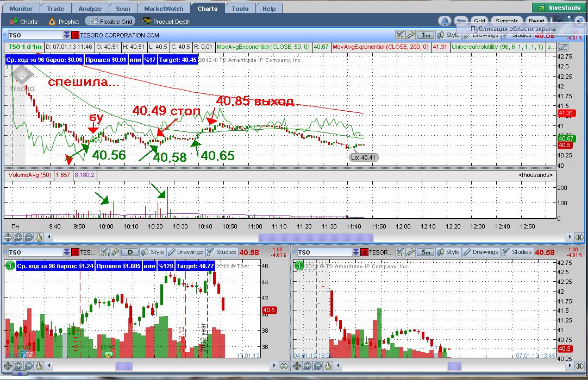Click zoom in magnifier under the daily chart
The width and height of the screenshot is (588, 380).
coord(18,366)
